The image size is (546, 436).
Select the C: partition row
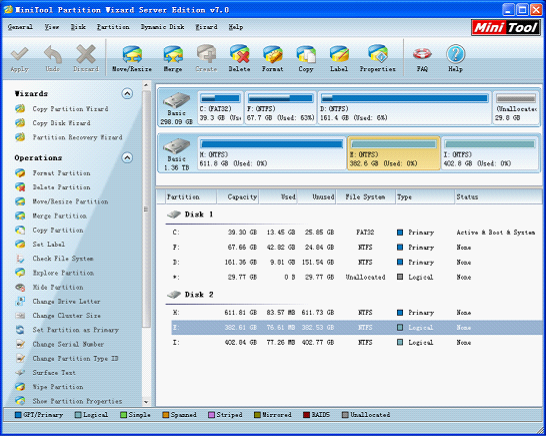pos(357,232)
